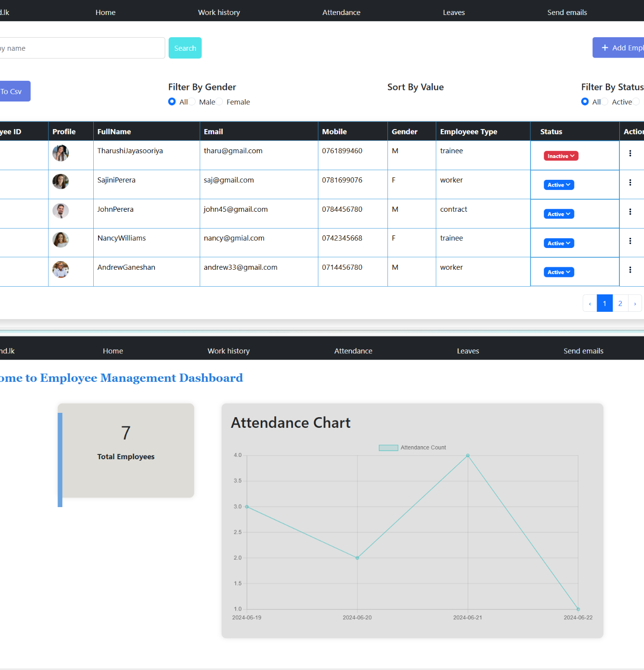644x670 pixels.
Task: Click the kebab menu for JohnPerera
Action: tap(630, 212)
